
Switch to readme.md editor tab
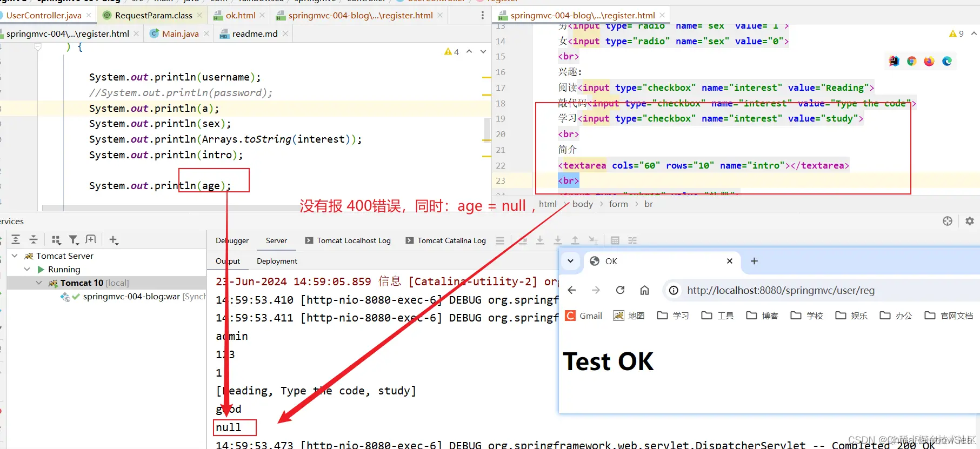[x=255, y=33]
